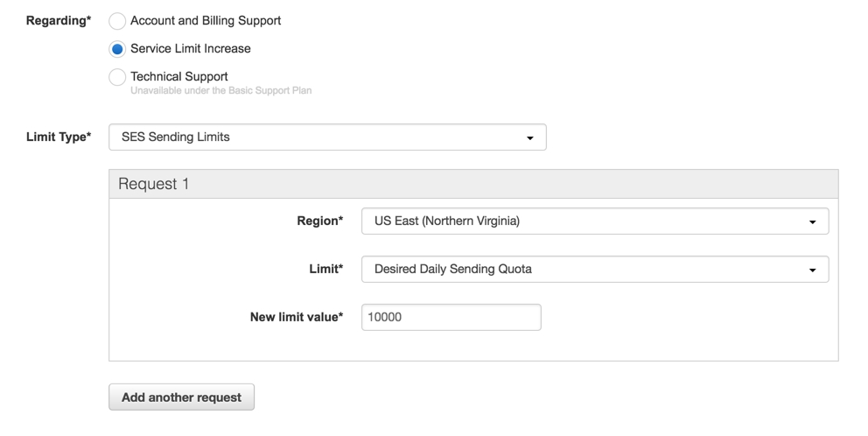Click the Regarding field label
This screenshot has height=436, width=868.
pos(59,20)
